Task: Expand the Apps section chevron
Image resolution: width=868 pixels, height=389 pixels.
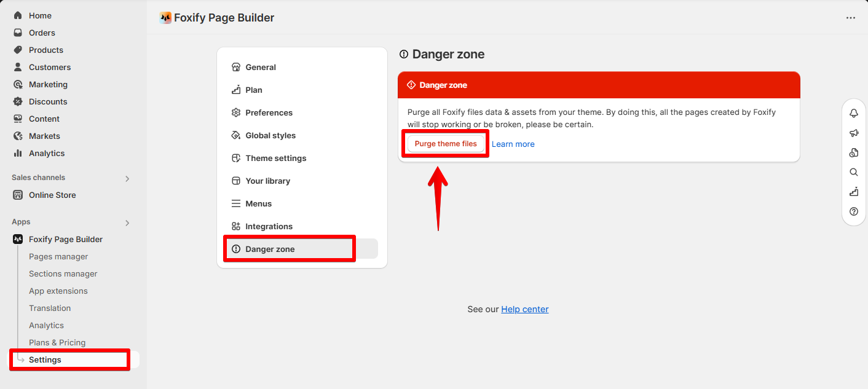Action: [x=127, y=223]
